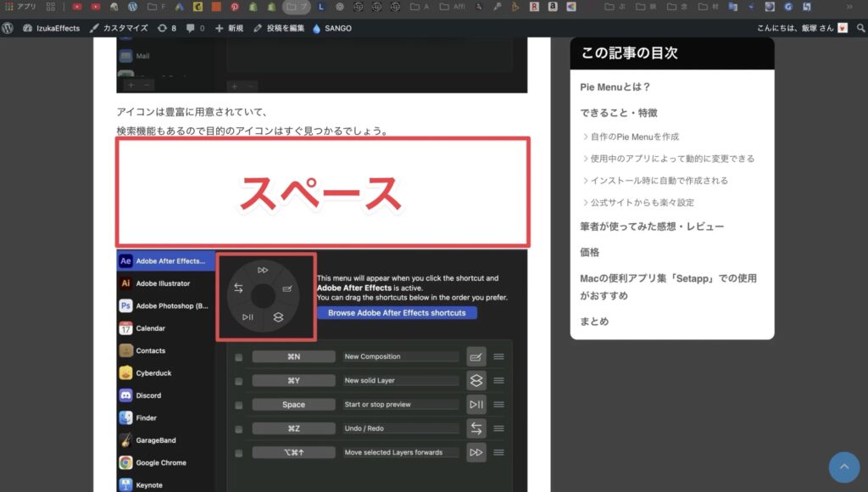
Task: Enable the checkbox for the Space shortcut row
Action: (x=238, y=405)
